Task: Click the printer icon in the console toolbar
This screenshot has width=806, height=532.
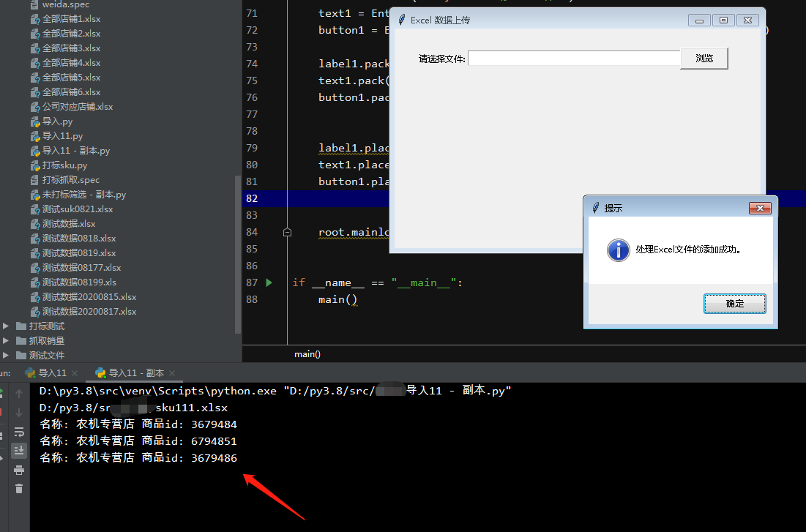Action: (19, 468)
